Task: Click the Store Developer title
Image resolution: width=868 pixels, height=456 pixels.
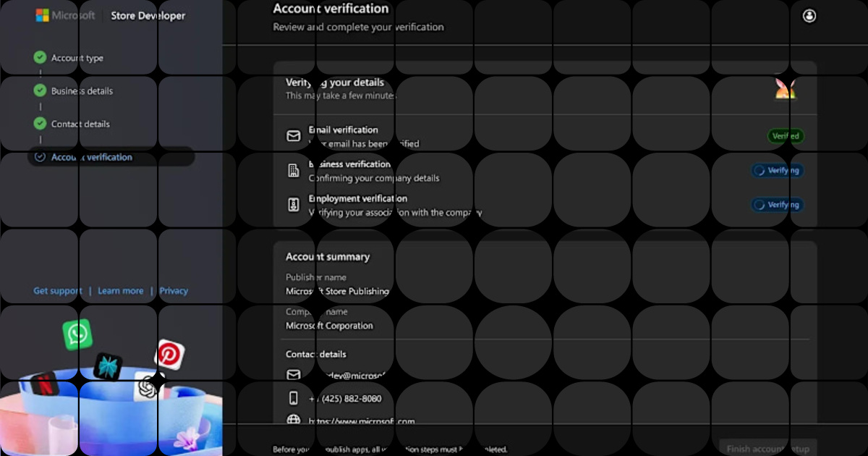Action: click(148, 15)
